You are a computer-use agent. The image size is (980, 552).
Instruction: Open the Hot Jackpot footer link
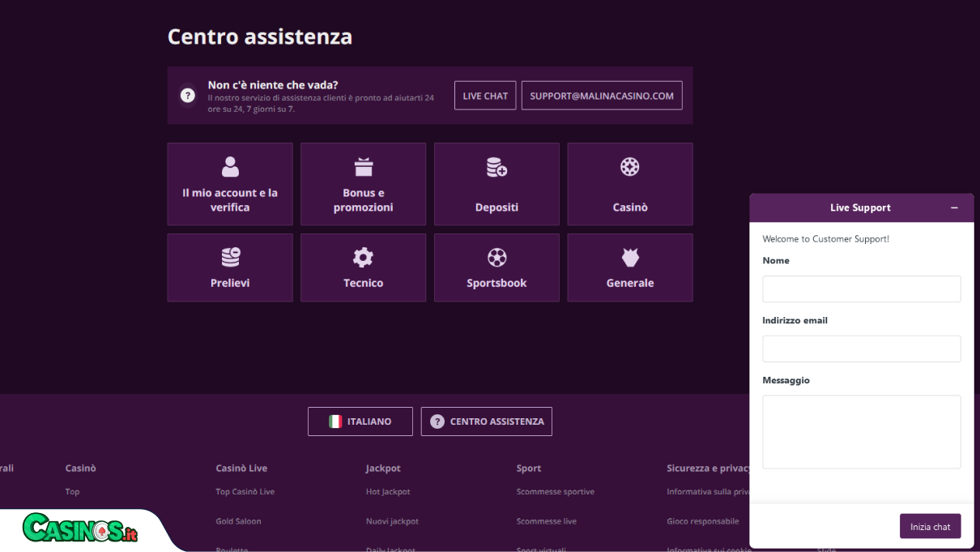(x=388, y=492)
